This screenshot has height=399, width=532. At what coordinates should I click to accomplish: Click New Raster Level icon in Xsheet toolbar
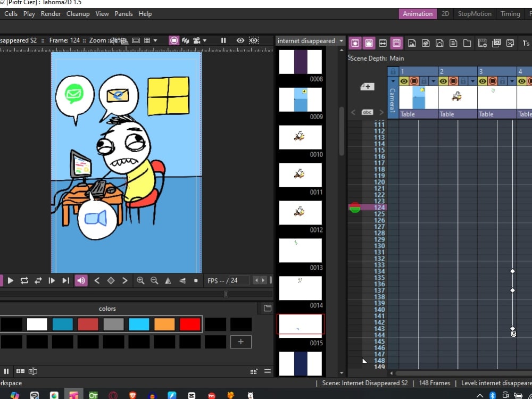(412, 43)
